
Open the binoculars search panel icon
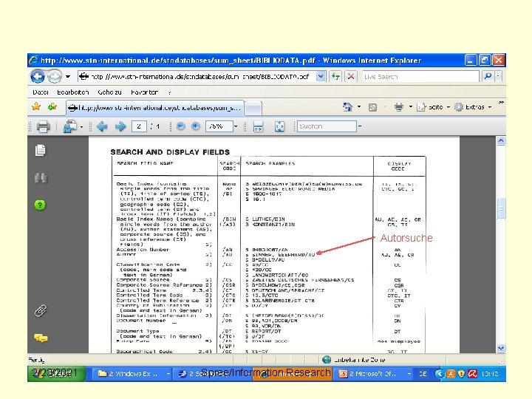coord(41,177)
